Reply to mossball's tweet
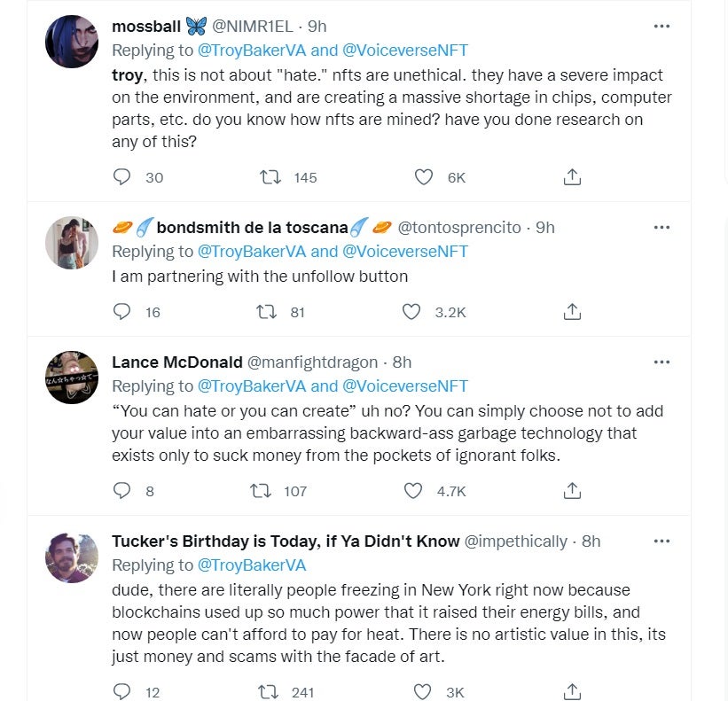The width and height of the screenshot is (728, 701). [x=122, y=177]
